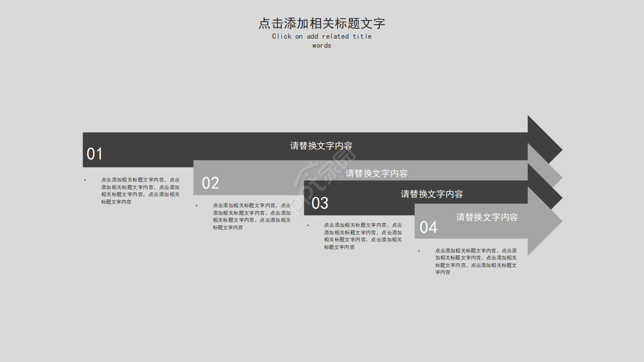Select 请替换文字内容 text in first arrow
This screenshot has height=362, width=644.
click(321, 145)
